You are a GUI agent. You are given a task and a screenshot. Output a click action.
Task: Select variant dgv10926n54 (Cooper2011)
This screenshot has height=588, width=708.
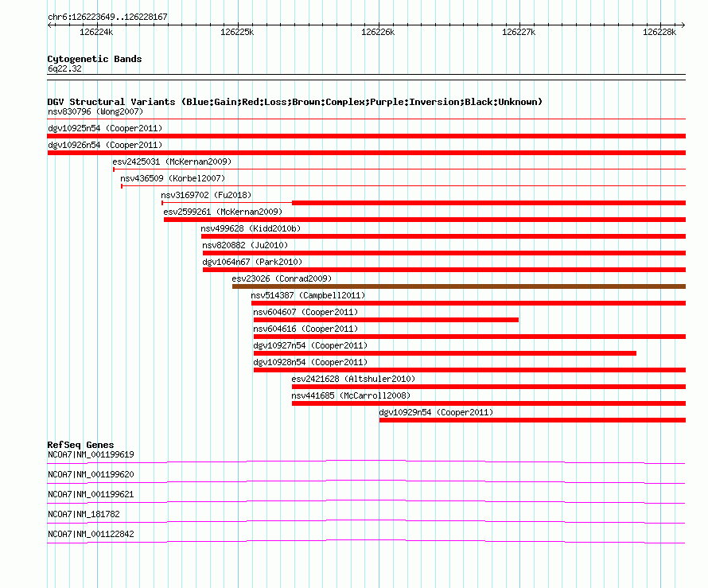[105, 145]
